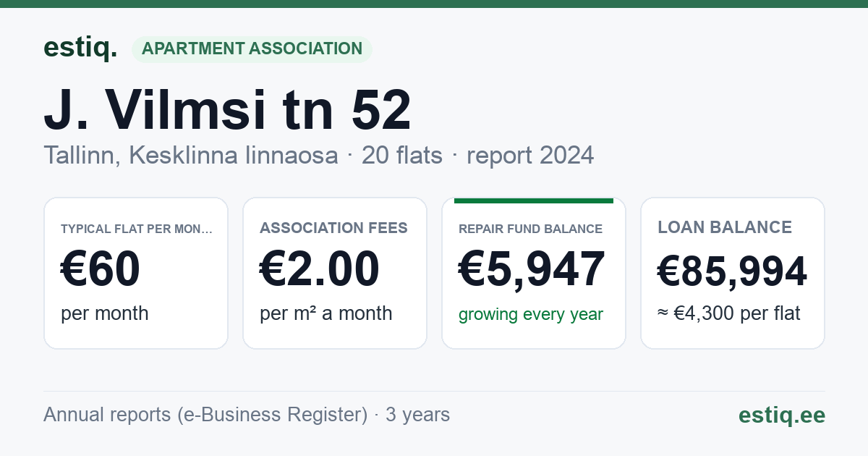This screenshot has height=456, width=868.
Task: Click 'REPAIR FUND BALANCE' label
Action: 530,229
